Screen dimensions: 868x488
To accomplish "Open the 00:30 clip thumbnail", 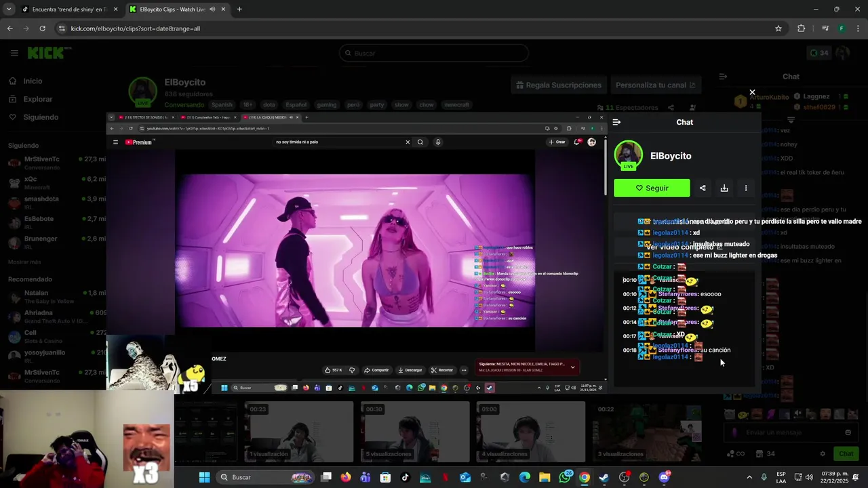I will pyautogui.click(x=415, y=431).
